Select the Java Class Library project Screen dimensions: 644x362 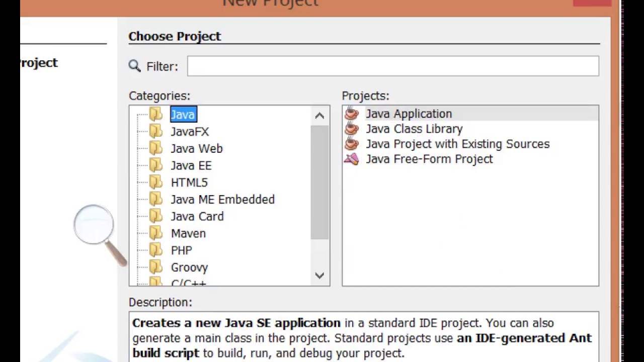[x=414, y=129]
